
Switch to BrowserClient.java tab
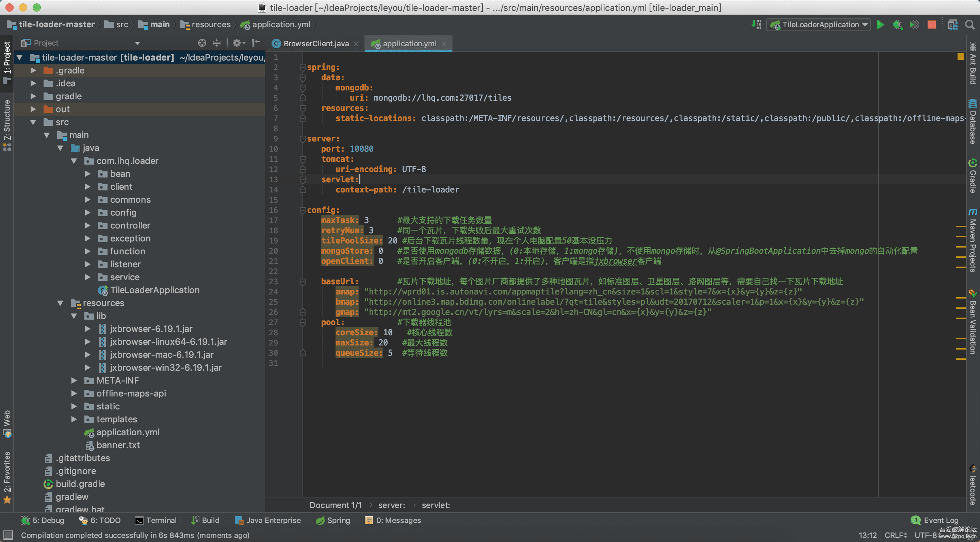click(x=315, y=44)
